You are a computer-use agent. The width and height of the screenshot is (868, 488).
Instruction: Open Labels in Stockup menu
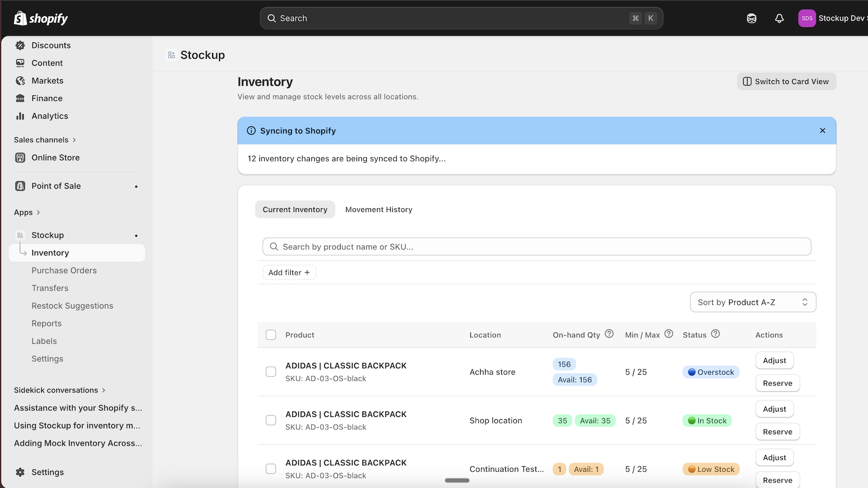point(44,341)
